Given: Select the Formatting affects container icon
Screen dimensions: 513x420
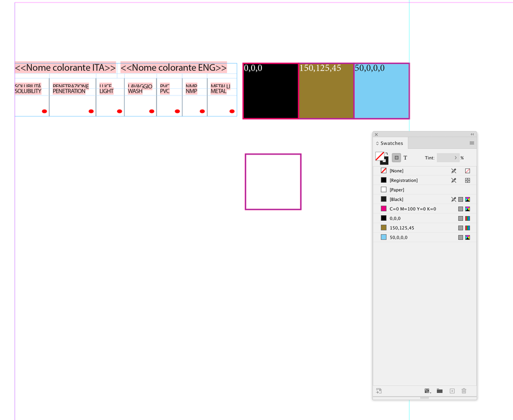Looking at the screenshot, I should 396,157.
